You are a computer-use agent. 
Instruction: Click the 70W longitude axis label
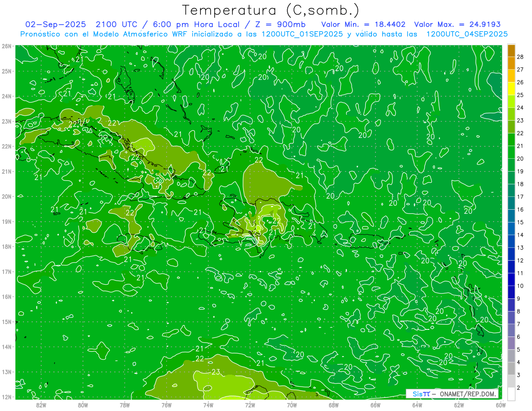(x=292, y=405)
